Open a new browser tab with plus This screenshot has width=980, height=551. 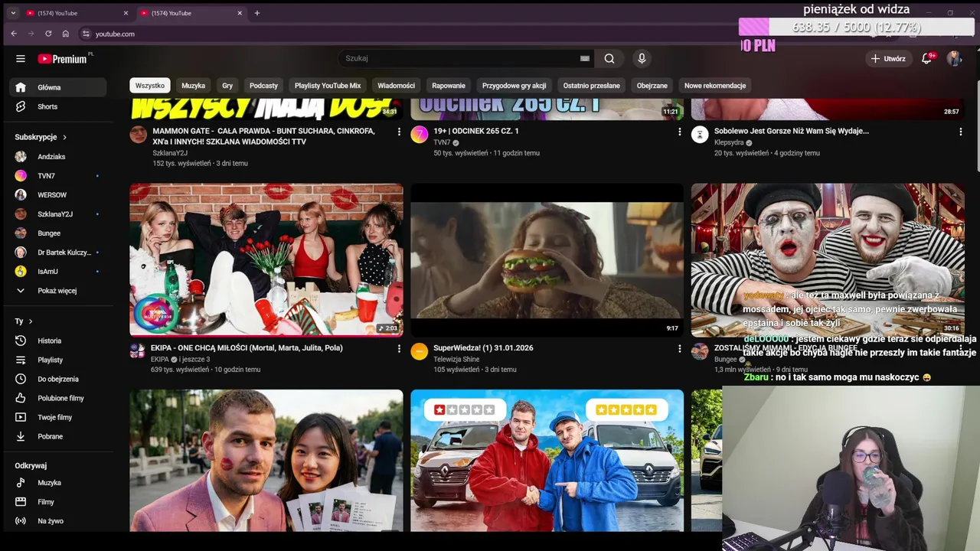(257, 13)
